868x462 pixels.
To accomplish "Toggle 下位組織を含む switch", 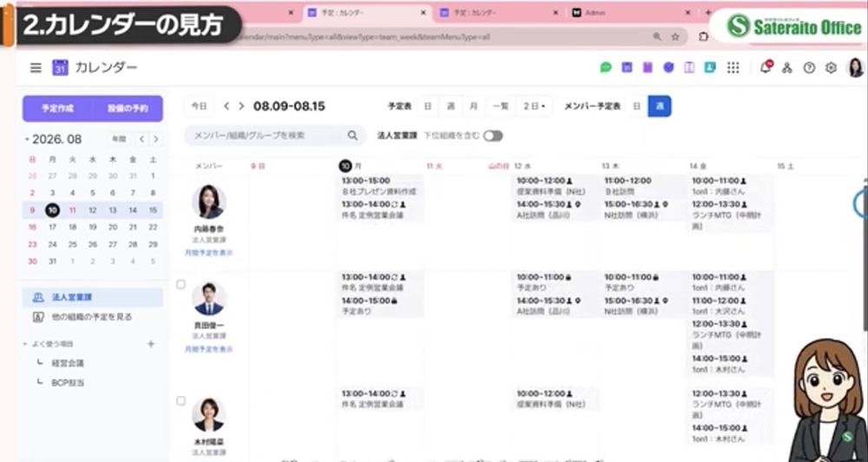I will click(x=493, y=135).
